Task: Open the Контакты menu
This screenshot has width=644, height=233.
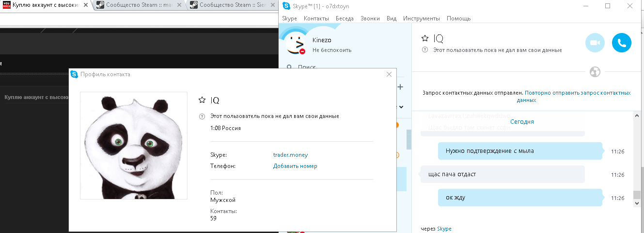Action: (x=316, y=18)
